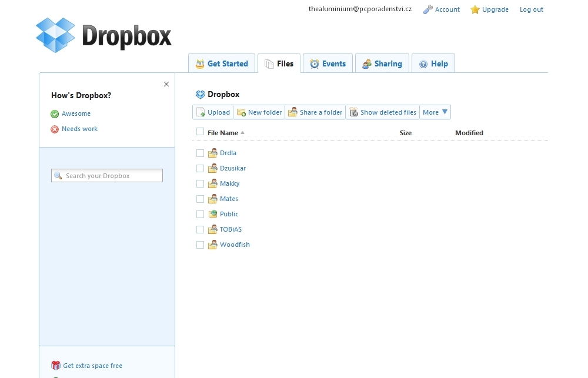Viewport: 588px width, 378px height.
Task: Switch to the Sharing tab
Action: pos(382,63)
